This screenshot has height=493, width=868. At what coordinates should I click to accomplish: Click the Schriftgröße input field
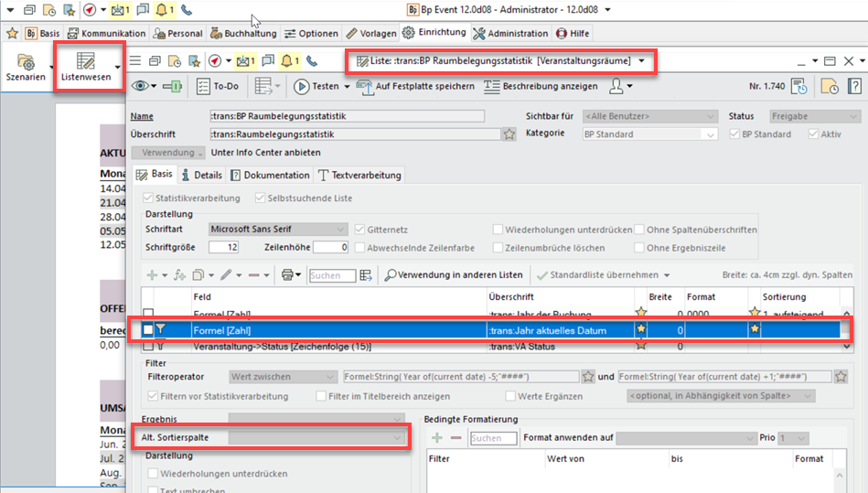pyautogui.click(x=225, y=247)
